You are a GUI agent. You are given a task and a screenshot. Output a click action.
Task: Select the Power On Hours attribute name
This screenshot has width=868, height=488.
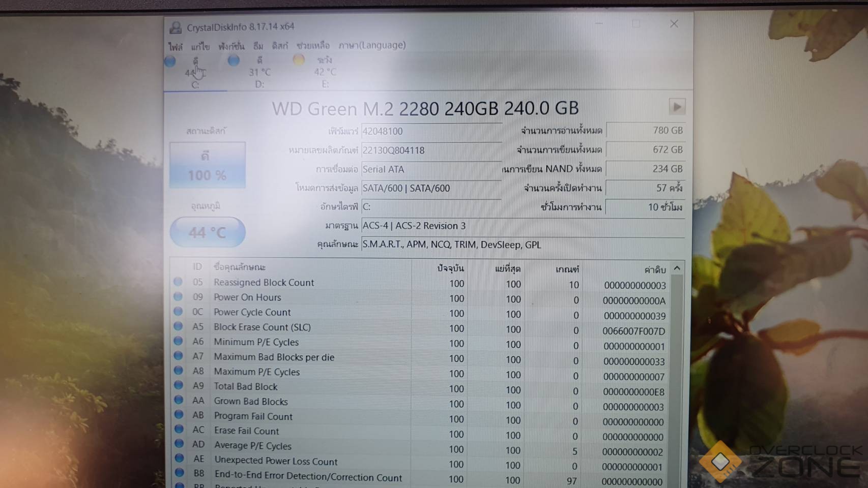247,297
